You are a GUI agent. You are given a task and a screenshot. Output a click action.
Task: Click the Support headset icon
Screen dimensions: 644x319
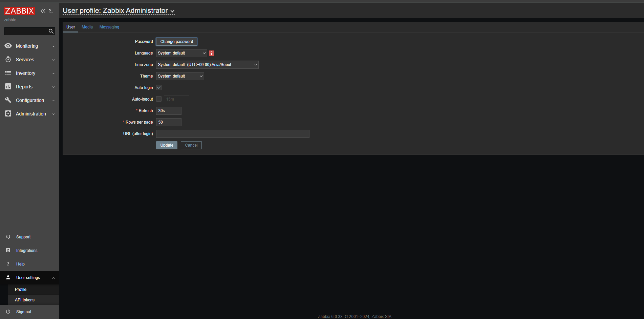coord(8,237)
